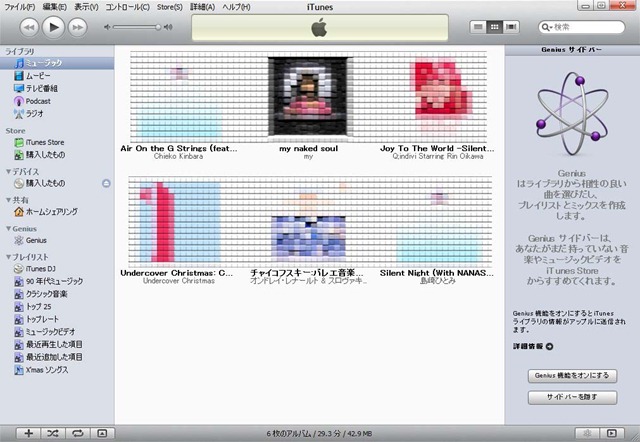
Task: Click the eject button beside the device
Action: (106, 184)
